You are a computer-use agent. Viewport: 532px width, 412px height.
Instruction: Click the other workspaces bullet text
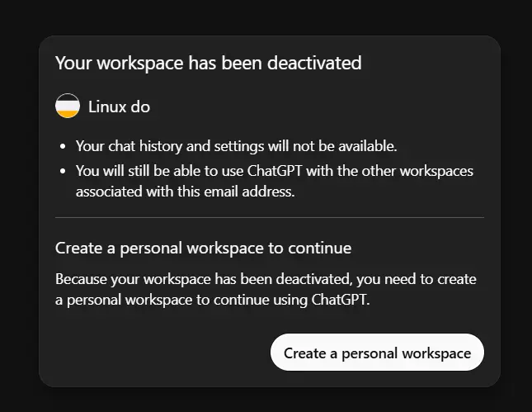(275, 181)
